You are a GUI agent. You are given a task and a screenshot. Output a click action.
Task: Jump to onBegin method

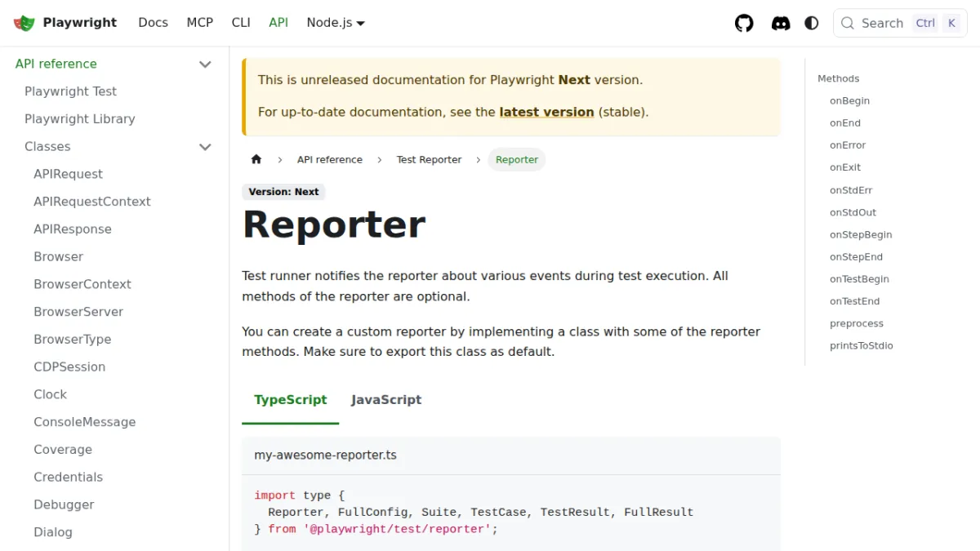coord(850,101)
